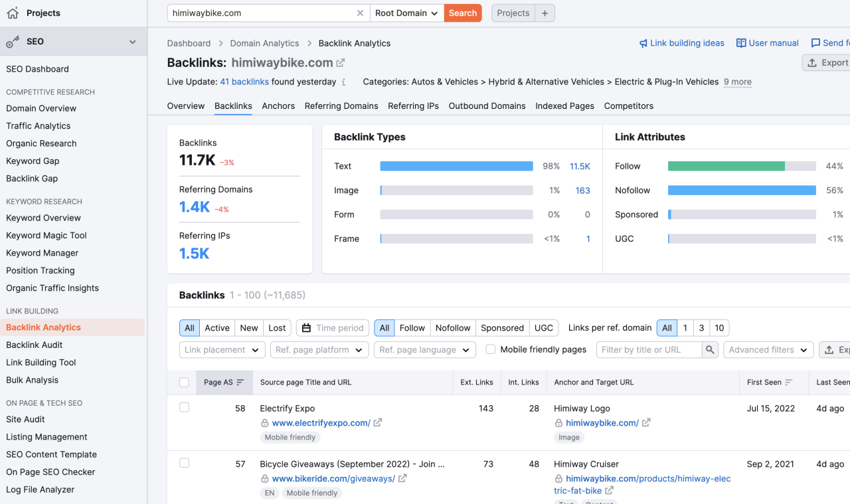This screenshot has height=504, width=850.
Task: Click the orange Search button
Action: (x=463, y=13)
